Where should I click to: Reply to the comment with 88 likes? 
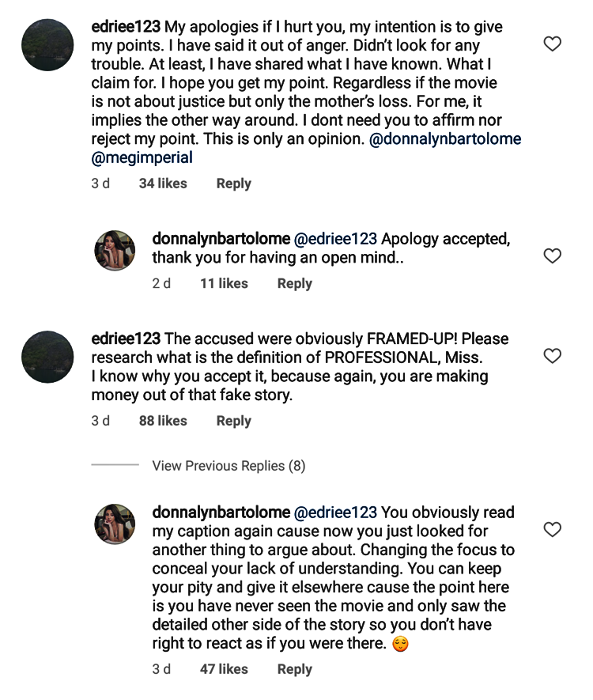[234, 421]
